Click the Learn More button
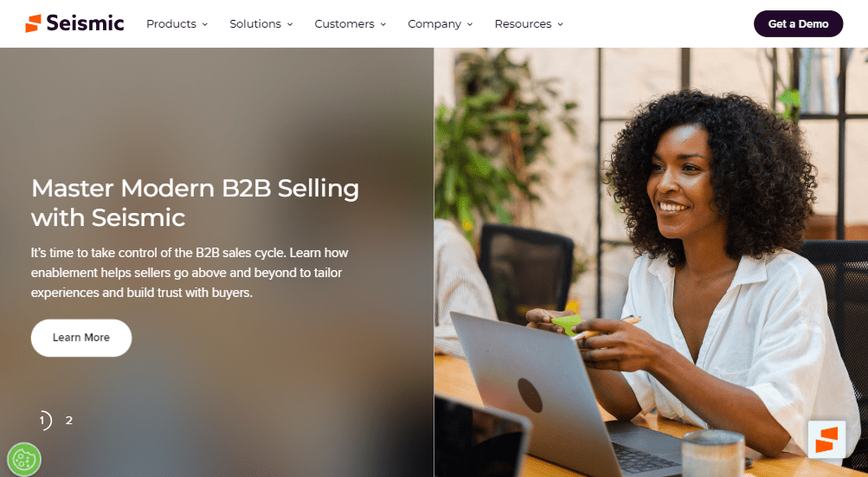 [x=81, y=338]
